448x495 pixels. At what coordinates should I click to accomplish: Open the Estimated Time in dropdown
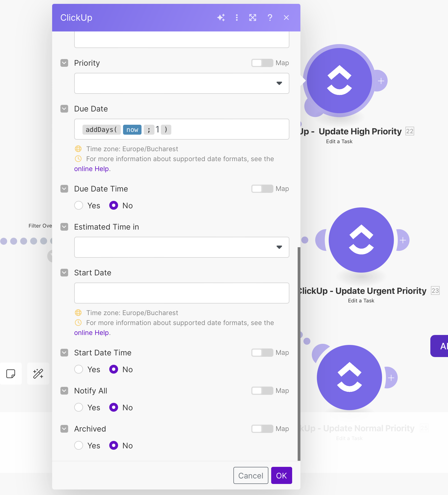(279, 247)
